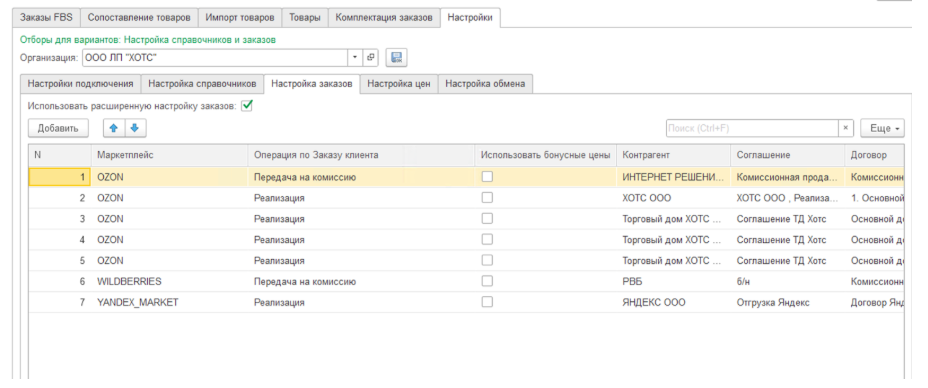Switch to the Заказы FBS tab
928x388 pixels.
click(46, 18)
